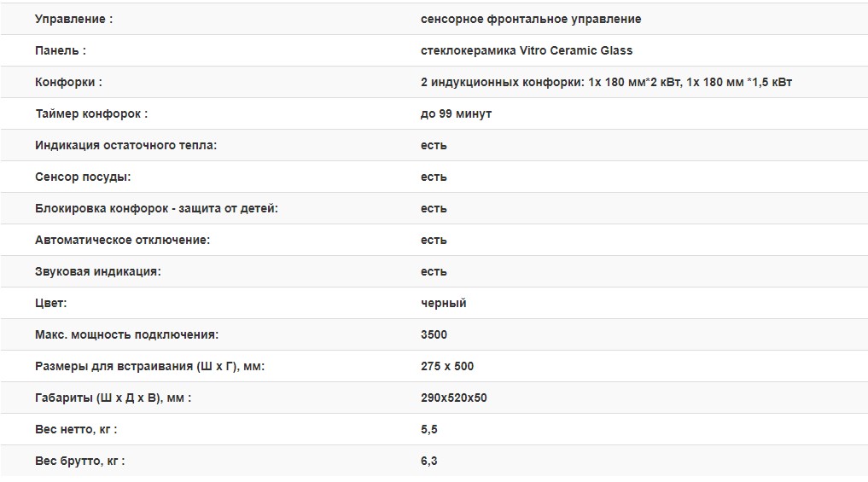The image size is (868, 482).
Task: Click "стеклокерамика Vitro Ceramic Glass" text
Action: pyautogui.click(x=527, y=50)
